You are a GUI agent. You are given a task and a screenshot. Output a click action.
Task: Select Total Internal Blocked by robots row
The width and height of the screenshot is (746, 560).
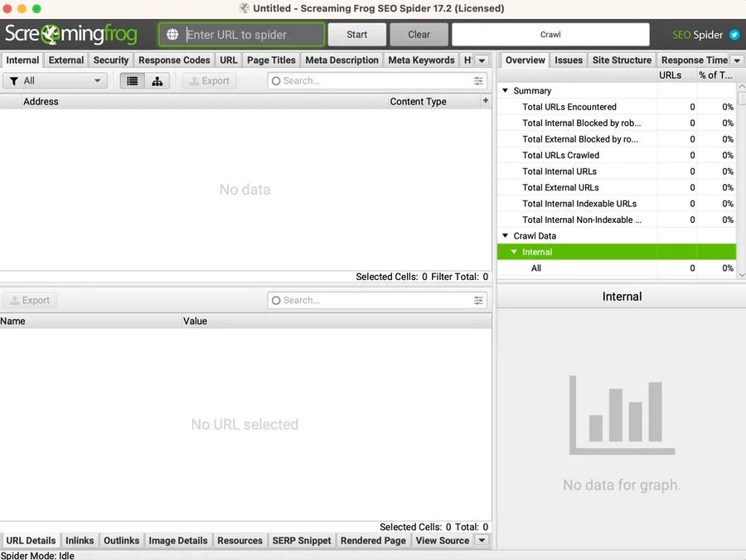617,123
